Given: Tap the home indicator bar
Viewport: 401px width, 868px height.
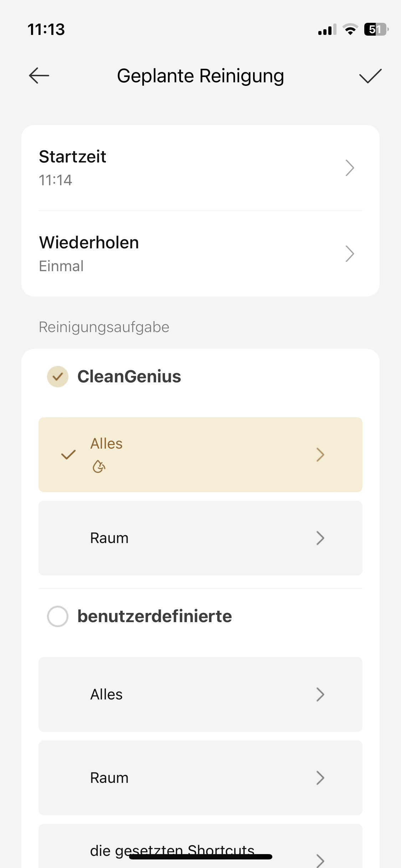Looking at the screenshot, I should [x=200, y=857].
